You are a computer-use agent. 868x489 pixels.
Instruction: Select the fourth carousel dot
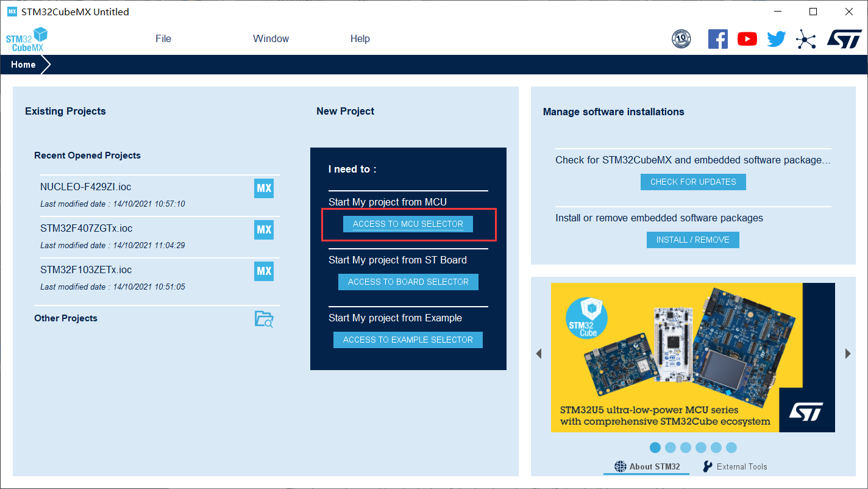click(701, 448)
